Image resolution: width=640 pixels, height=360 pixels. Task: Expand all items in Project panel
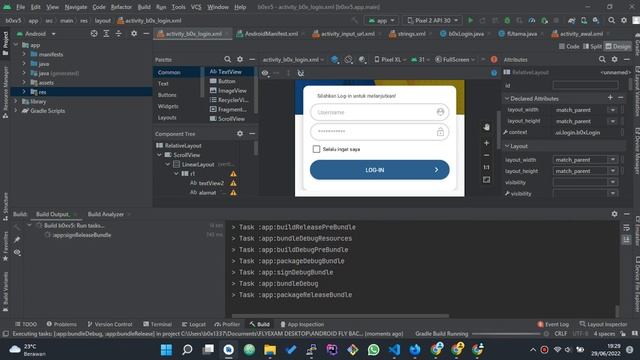[106, 33]
